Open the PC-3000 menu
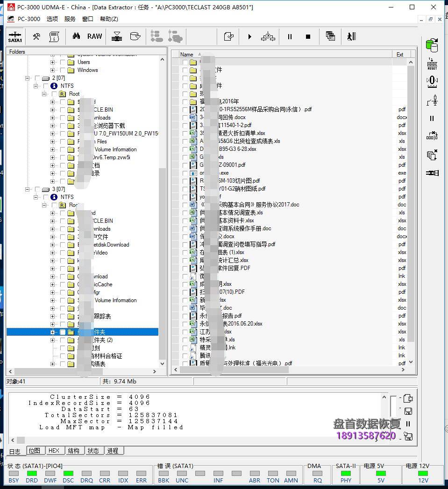 [28, 19]
